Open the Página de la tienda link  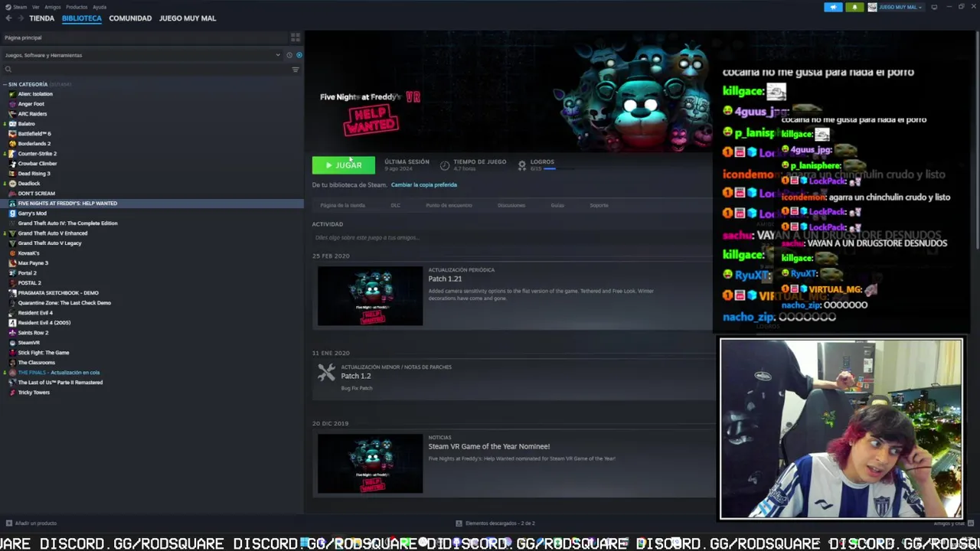pos(342,205)
